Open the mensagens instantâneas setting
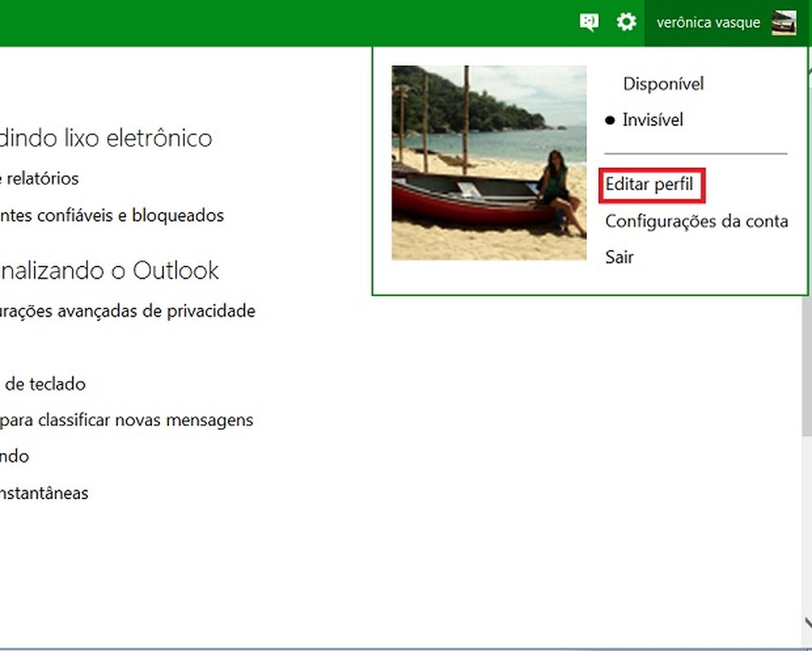 tap(45, 493)
